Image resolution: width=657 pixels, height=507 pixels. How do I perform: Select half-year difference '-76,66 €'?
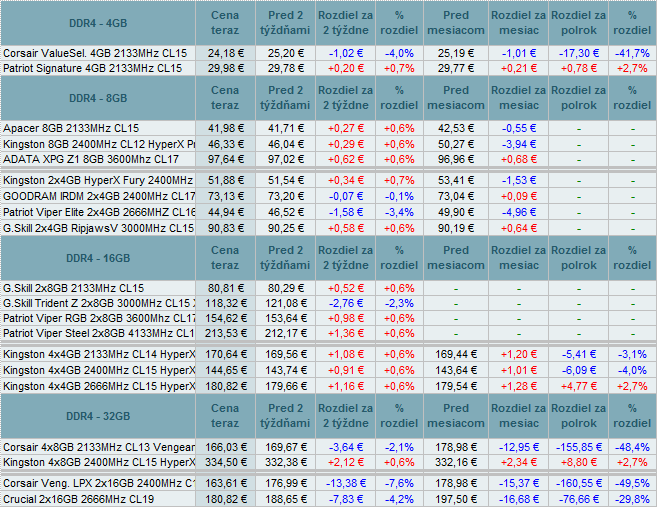[579, 499]
